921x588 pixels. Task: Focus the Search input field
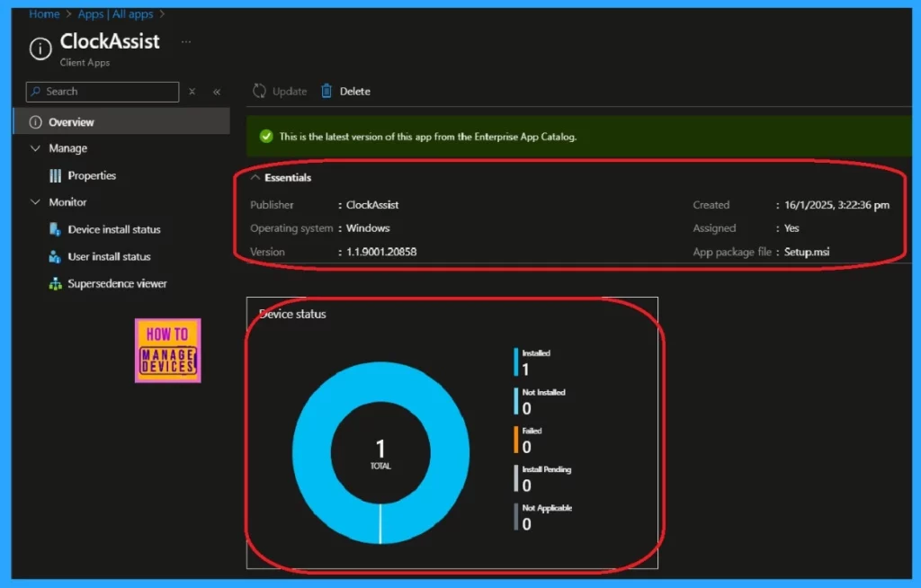[x=103, y=92]
